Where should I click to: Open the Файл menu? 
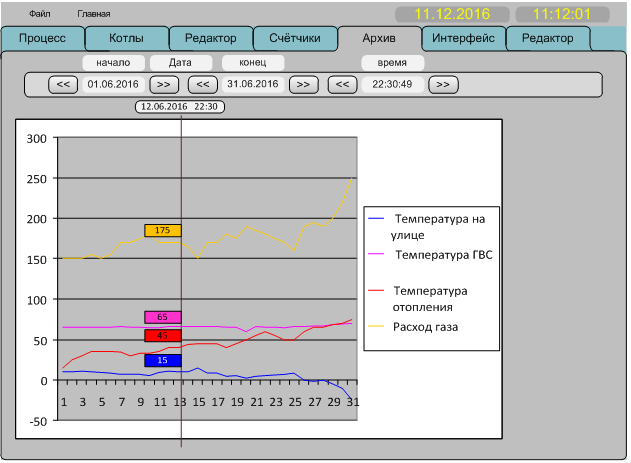coord(40,14)
